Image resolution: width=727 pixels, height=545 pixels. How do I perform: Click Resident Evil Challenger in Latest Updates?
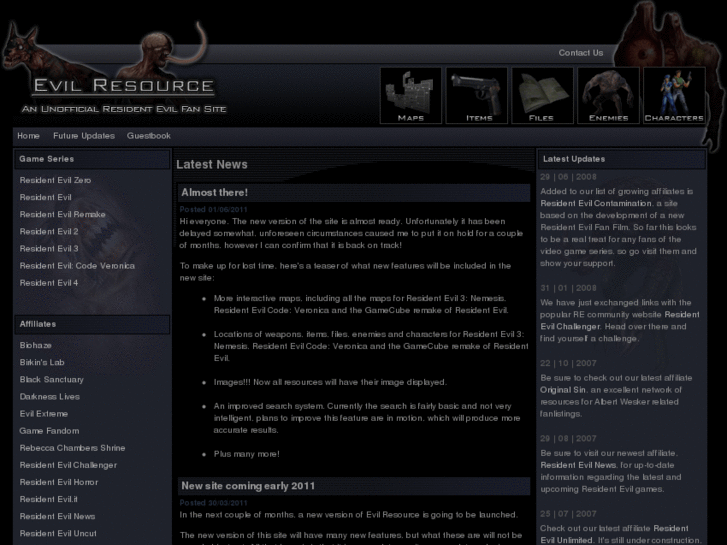click(x=620, y=321)
